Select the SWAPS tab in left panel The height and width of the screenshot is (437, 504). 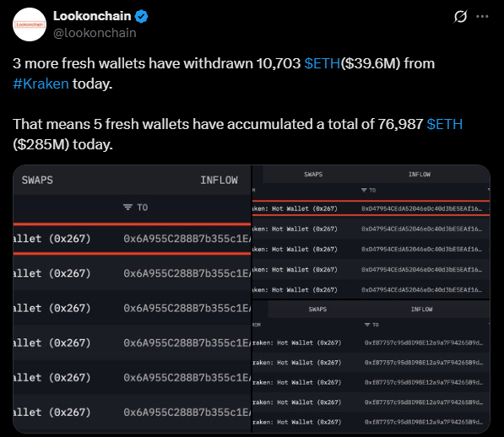pos(37,181)
